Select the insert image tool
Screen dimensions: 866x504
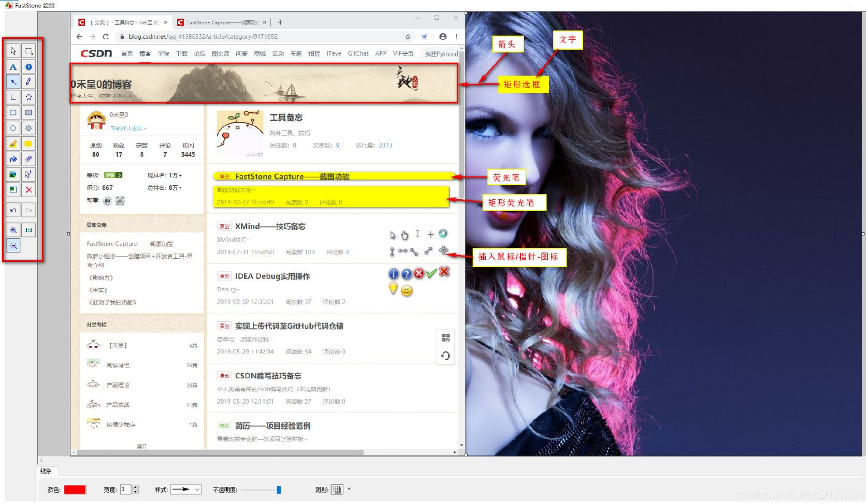[x=13, y=174]
